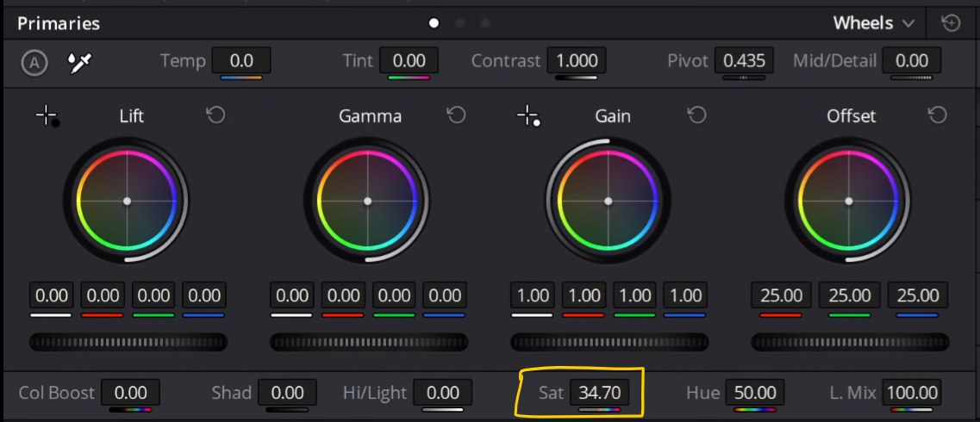Click the Gamma master wheel slider

369,342
